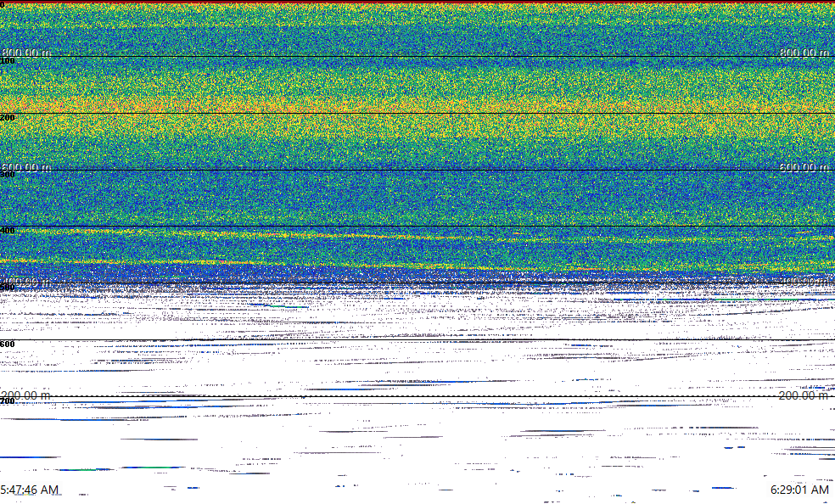835x504 pixels.
Task: Click the 100 depth grid label
Action: coord(8,61)
